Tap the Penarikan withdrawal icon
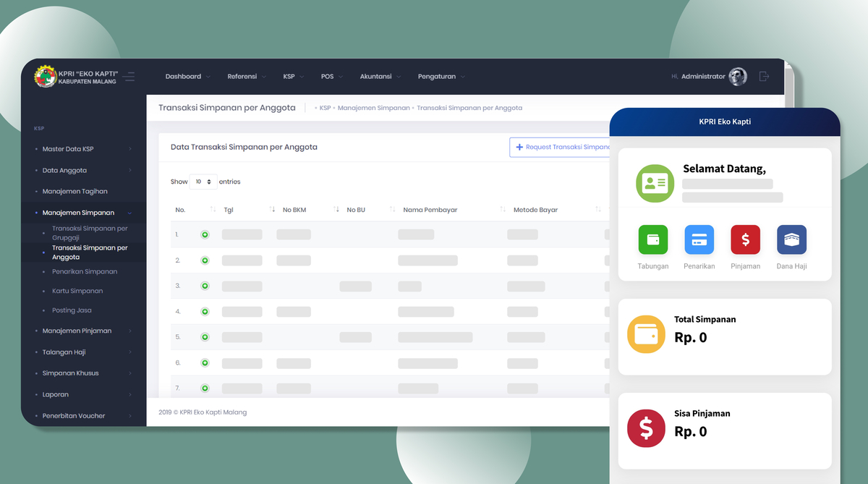The width and height of the screenshot is (868, 484). tap(699, 240)
